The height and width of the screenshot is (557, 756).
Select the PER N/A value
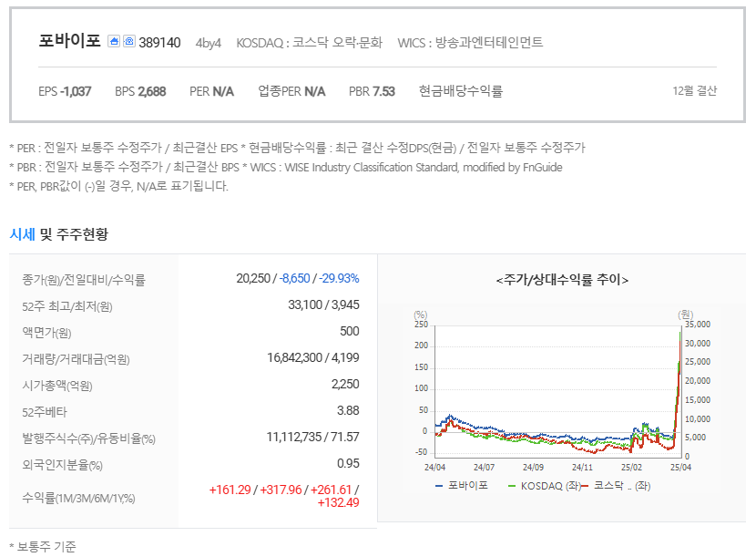pos(211,91)
